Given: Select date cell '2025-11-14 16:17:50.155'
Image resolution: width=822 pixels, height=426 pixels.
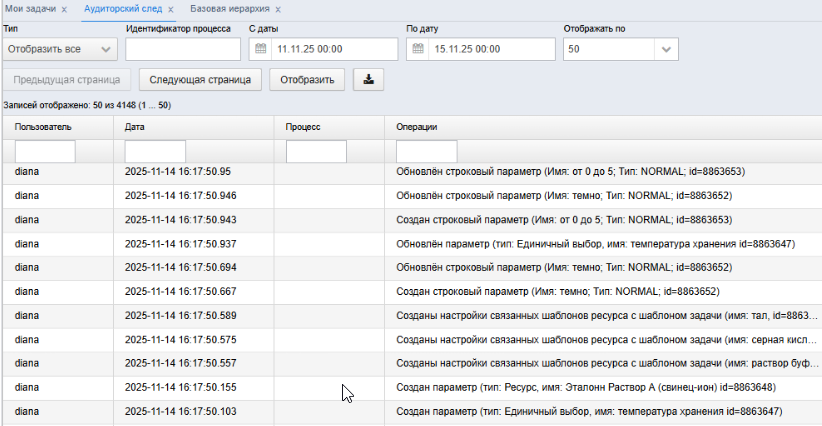Looking at the screenshot, I should point(180,387).
